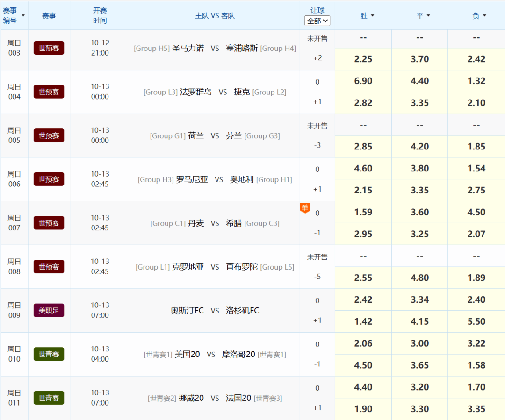Click the 世预赛 badge for 荷兰 vs 芬兰
The width and height of the screenshot is (505, 420).
[49, 135]
